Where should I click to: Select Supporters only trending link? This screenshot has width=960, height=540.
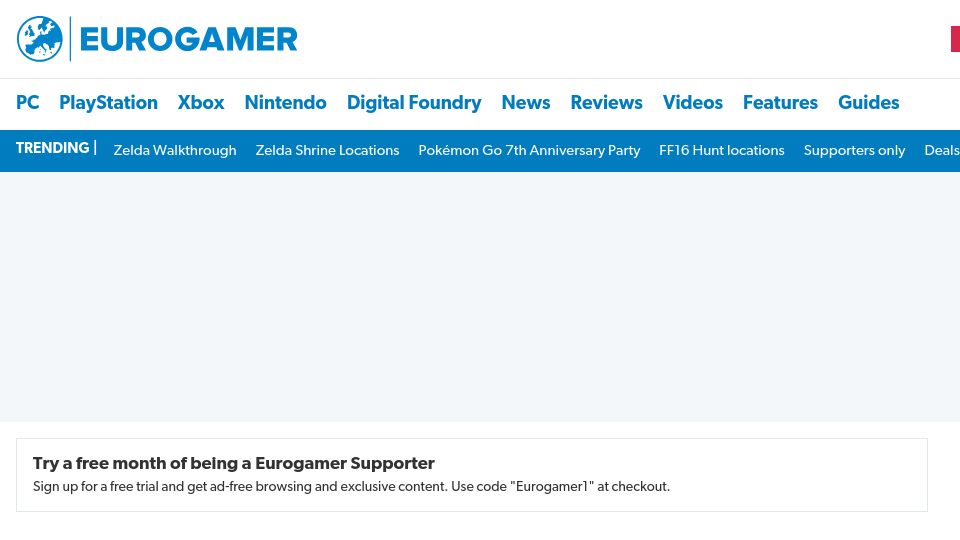[x=854, y=150]
